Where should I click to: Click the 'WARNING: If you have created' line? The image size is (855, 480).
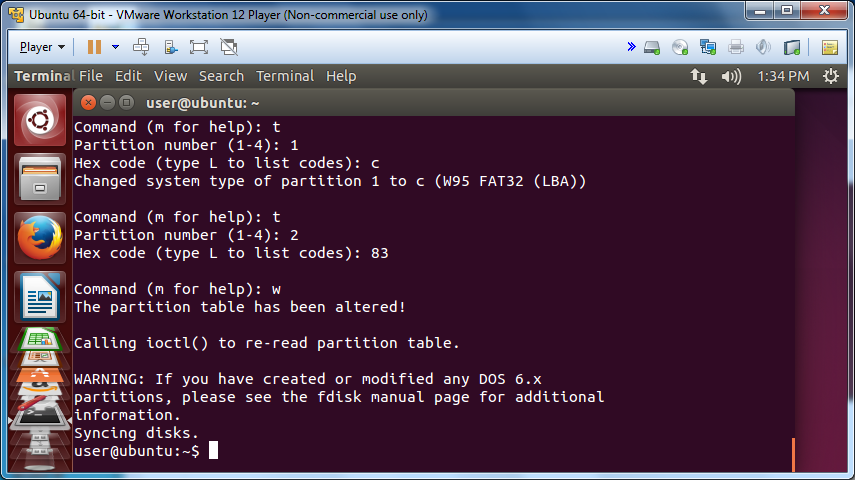point(308,379)
